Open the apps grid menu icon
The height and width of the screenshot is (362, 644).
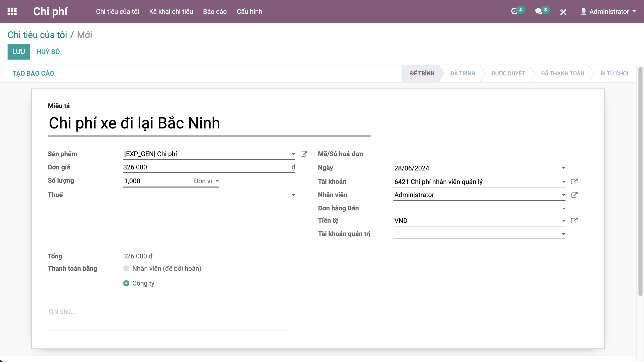(12, 11)
